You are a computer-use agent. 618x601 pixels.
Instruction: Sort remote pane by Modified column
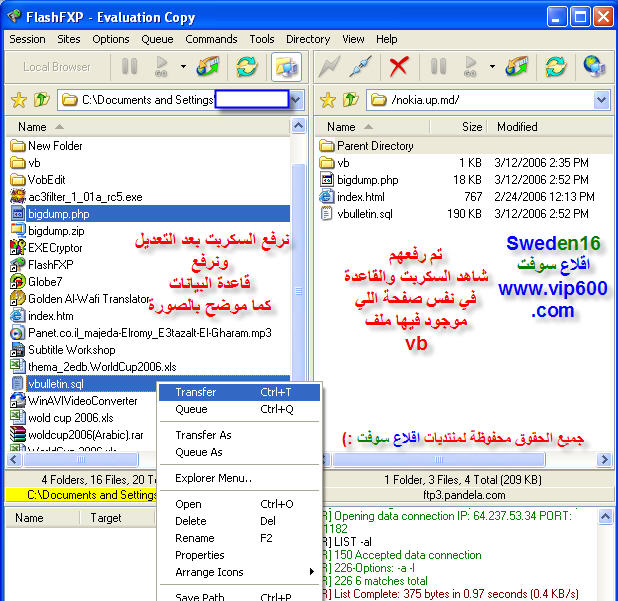pyautogui.click(x=550, y=127)
